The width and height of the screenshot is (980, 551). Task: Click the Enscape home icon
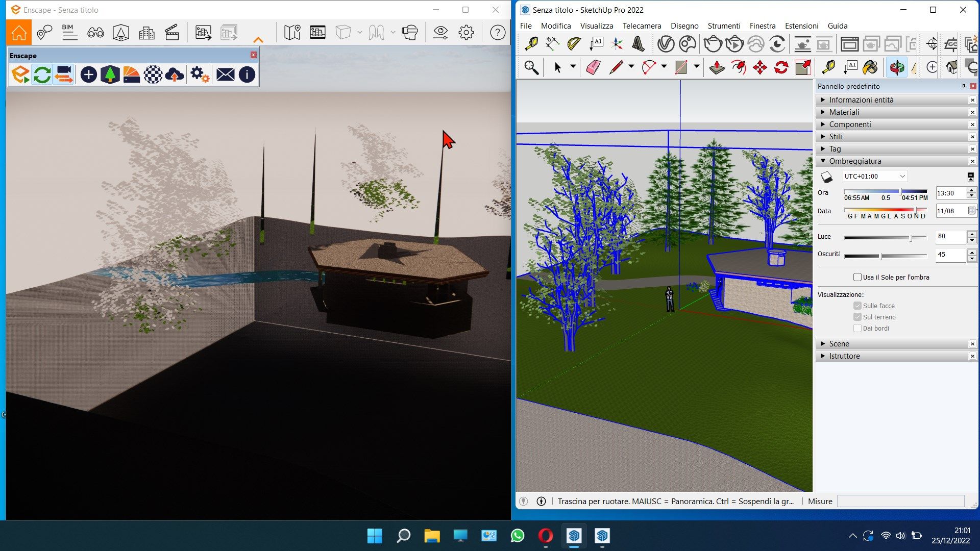pos(19,33)
